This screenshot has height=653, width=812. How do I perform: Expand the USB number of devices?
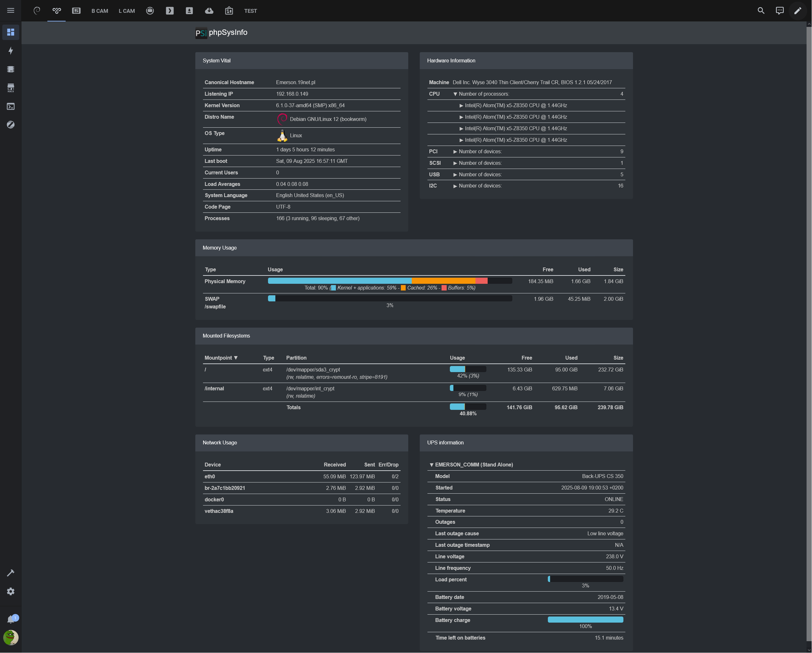tap(455, 175)
